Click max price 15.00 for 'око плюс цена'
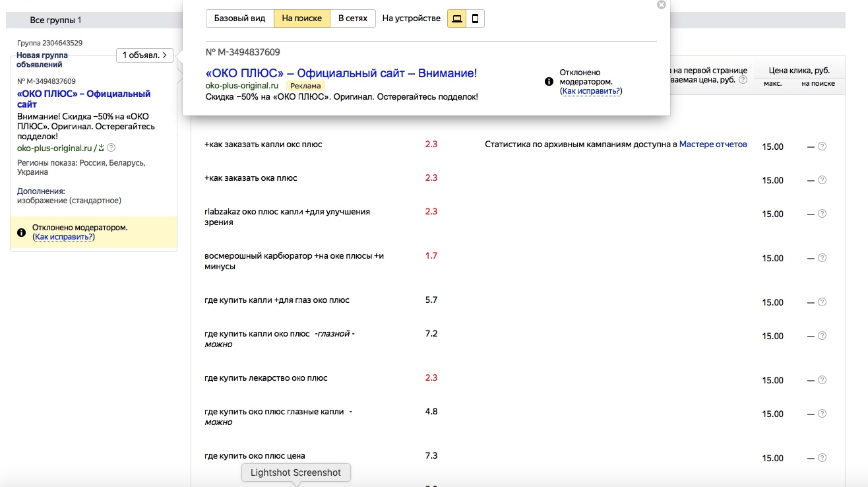 point(772,458)
